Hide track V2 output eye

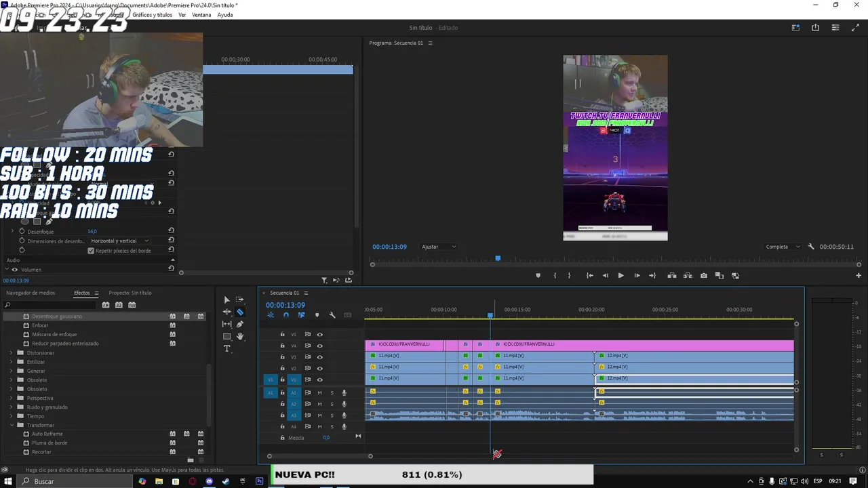[319, 368]
